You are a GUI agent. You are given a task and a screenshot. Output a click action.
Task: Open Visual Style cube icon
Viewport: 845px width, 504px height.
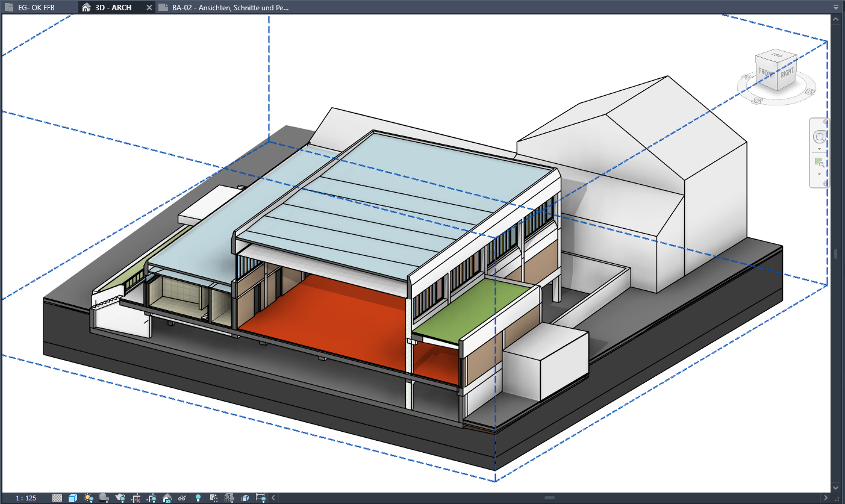73,498
